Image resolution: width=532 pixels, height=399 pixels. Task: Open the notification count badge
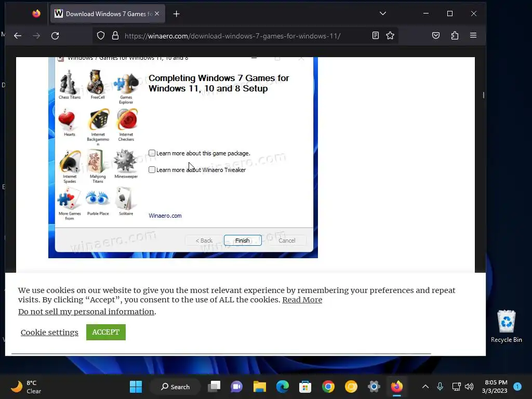click(517, 387)
